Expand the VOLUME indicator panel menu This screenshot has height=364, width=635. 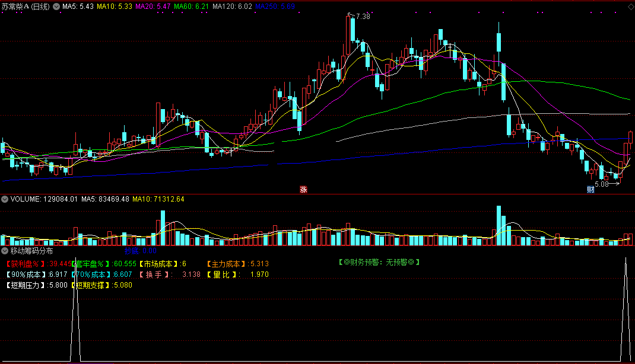pyautogui.click(x=5, y=199)
